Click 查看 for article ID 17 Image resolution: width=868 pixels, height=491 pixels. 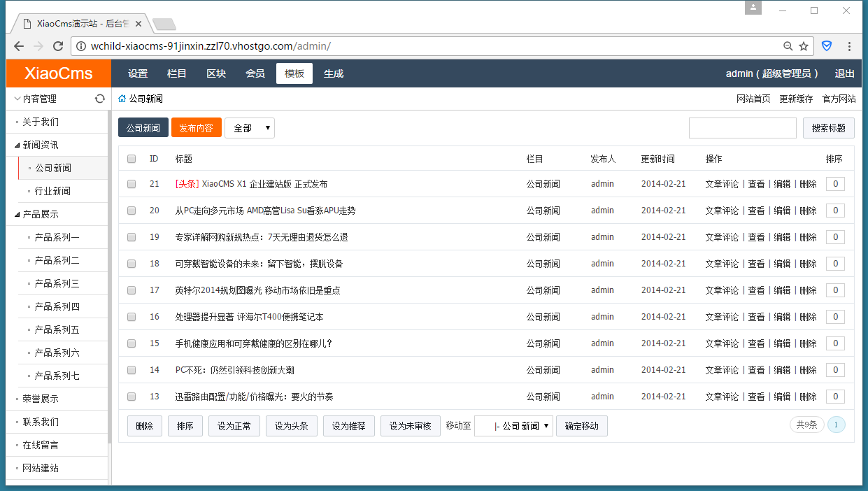[756, 290]
